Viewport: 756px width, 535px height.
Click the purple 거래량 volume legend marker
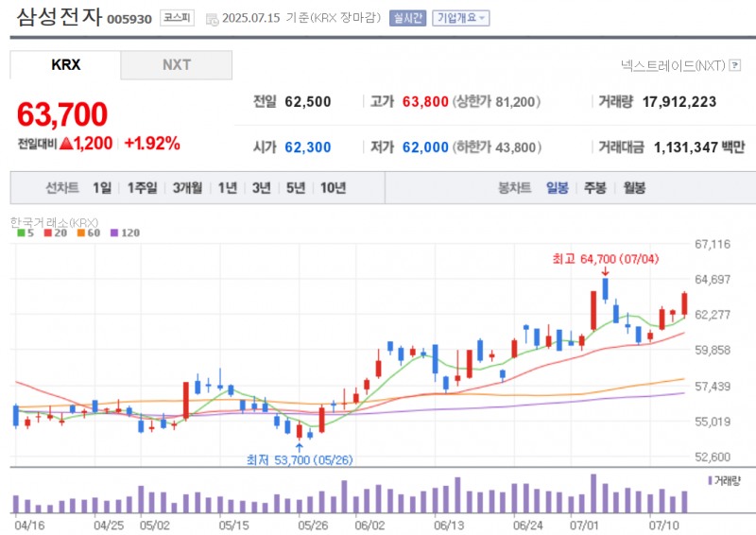pyautogui.click(x=711, y=480)
